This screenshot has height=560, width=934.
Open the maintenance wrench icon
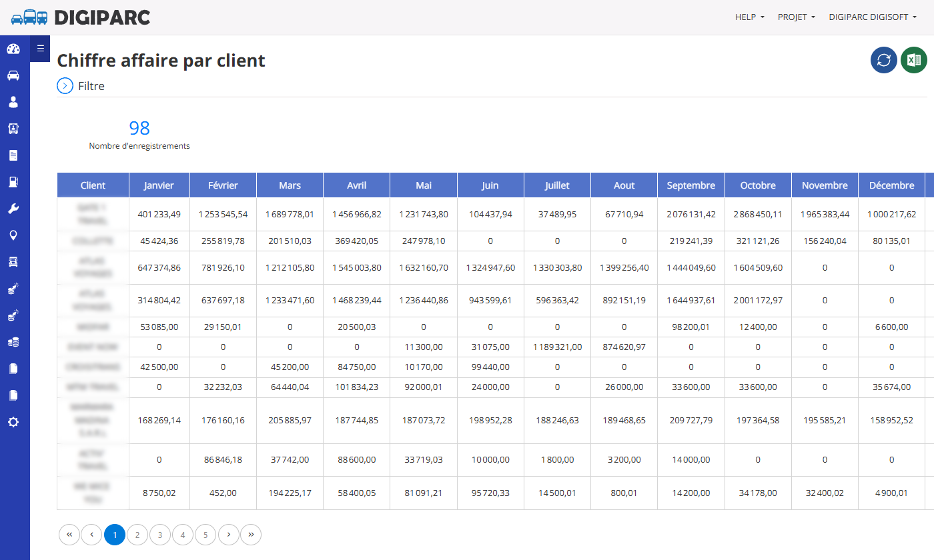click(13, 209)
